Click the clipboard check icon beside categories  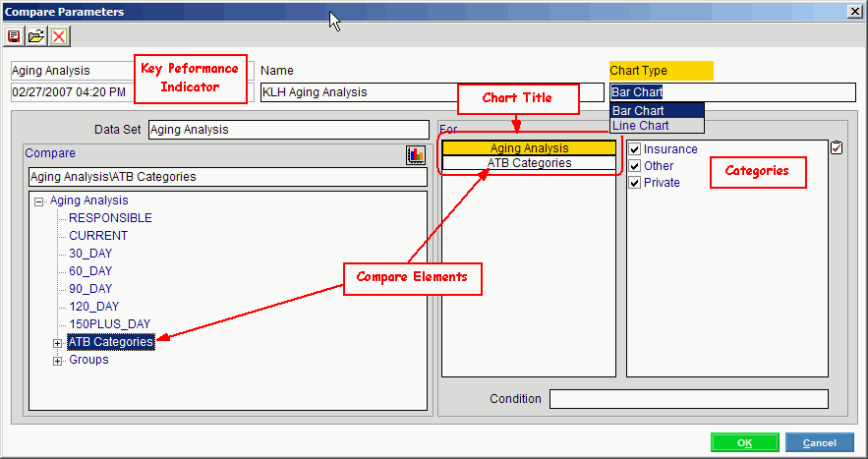tap(837, 148)
